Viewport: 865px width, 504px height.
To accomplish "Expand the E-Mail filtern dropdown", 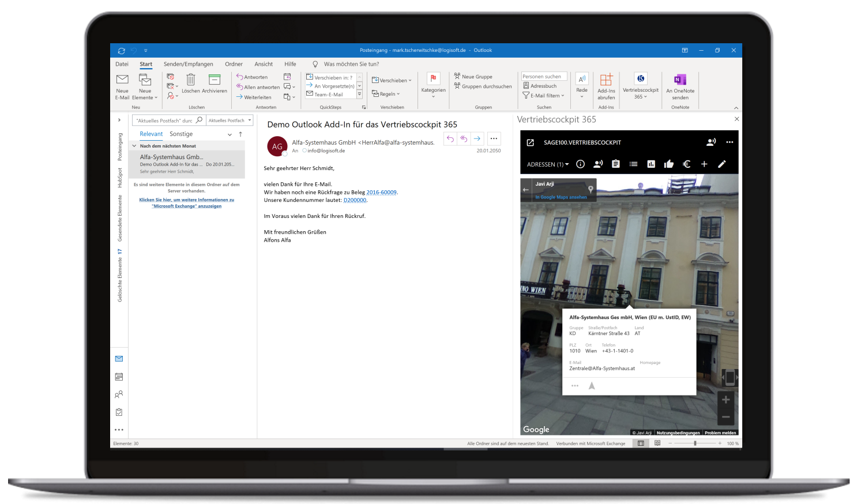I will [x=544, y=95].
